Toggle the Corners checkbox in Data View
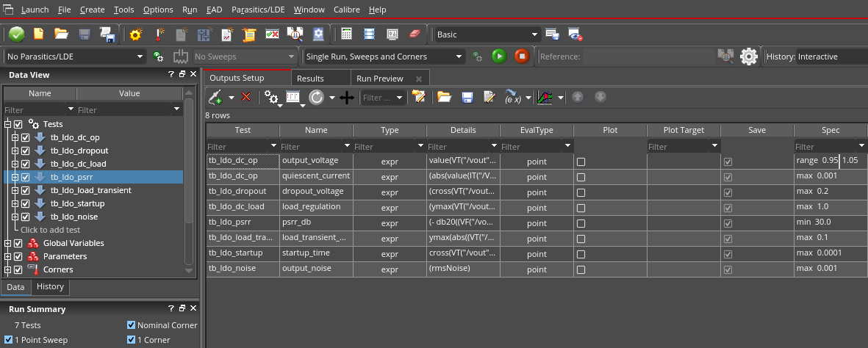 tap(18, 270)
